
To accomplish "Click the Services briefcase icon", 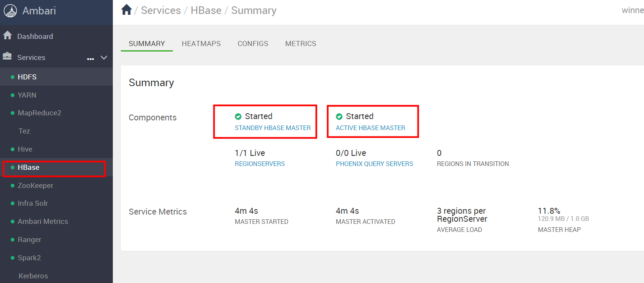I will pyautogui.click(x=7, y=56).
